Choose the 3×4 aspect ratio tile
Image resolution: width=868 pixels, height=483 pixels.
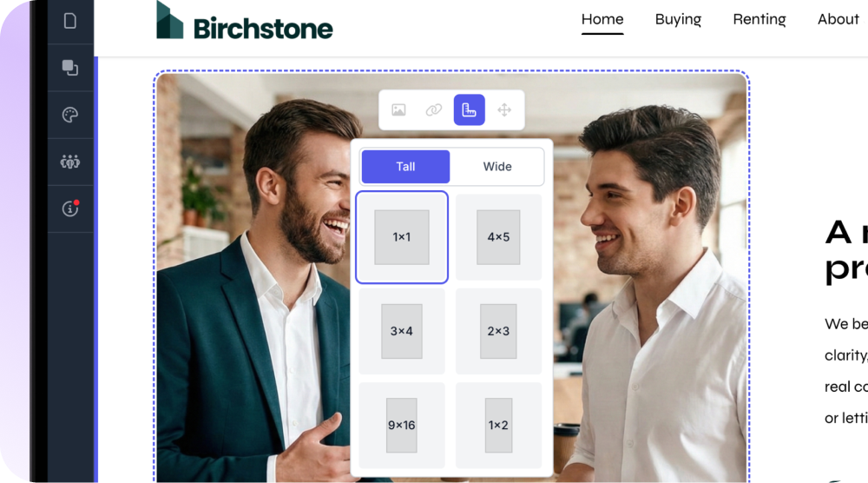402,331
